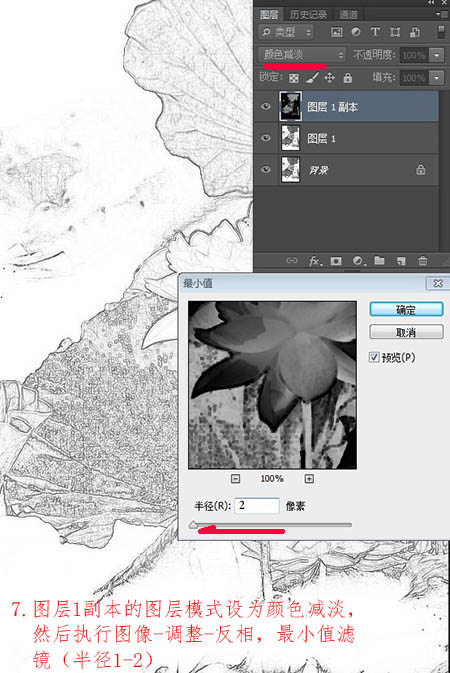Click the 填充 value field
Viewport: 450px width, 673px height.
[x=414, y=78]
